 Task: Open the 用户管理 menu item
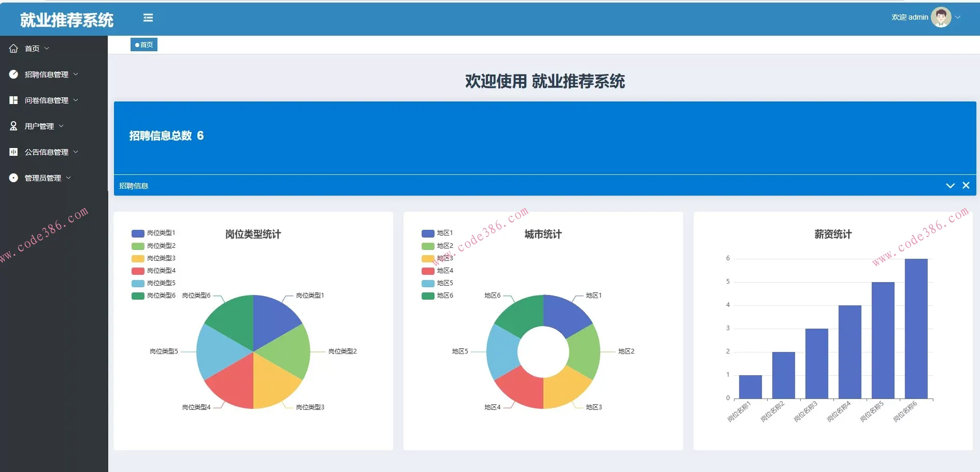pyautogui.click(x=39, y=126)
